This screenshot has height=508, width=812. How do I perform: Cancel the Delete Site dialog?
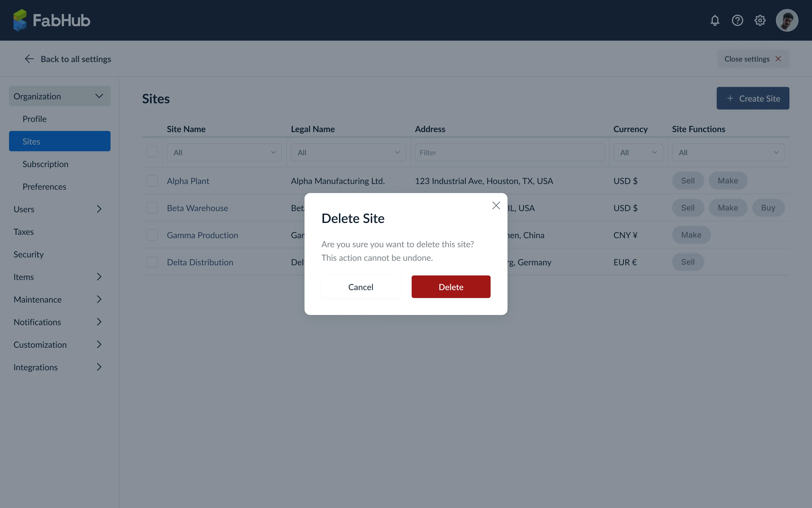(x=361, y=286)
